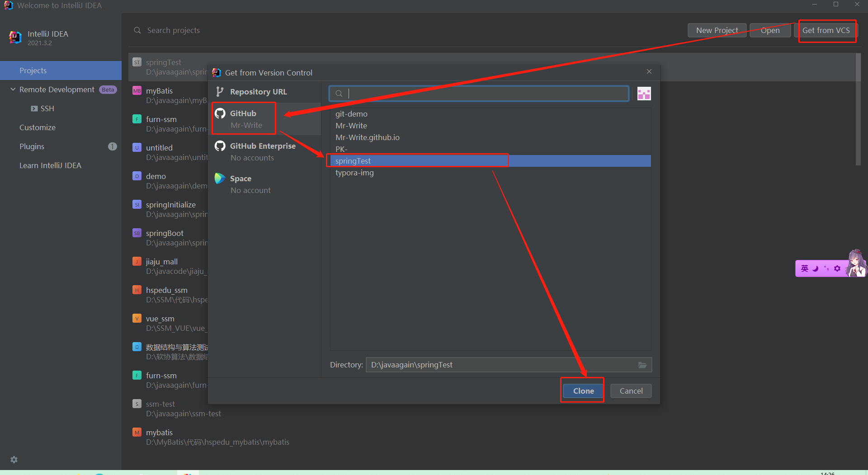
Task: Click the pink account avatar icon
Action: [644, 94]
